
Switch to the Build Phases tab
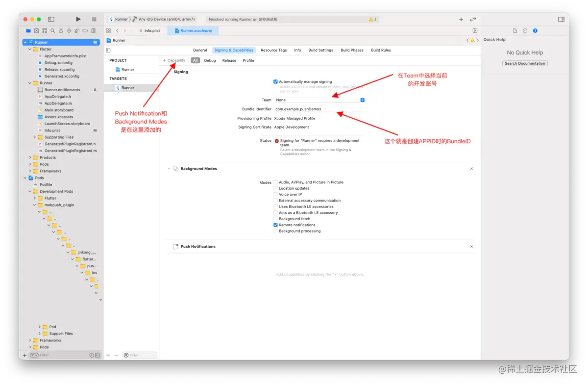[x=352, y=50]
